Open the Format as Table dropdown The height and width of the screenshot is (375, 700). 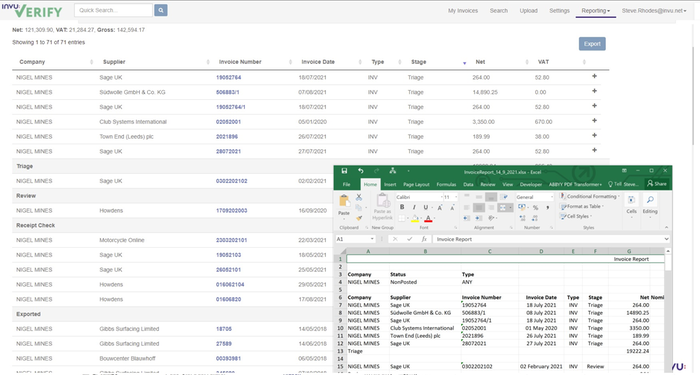582,207
